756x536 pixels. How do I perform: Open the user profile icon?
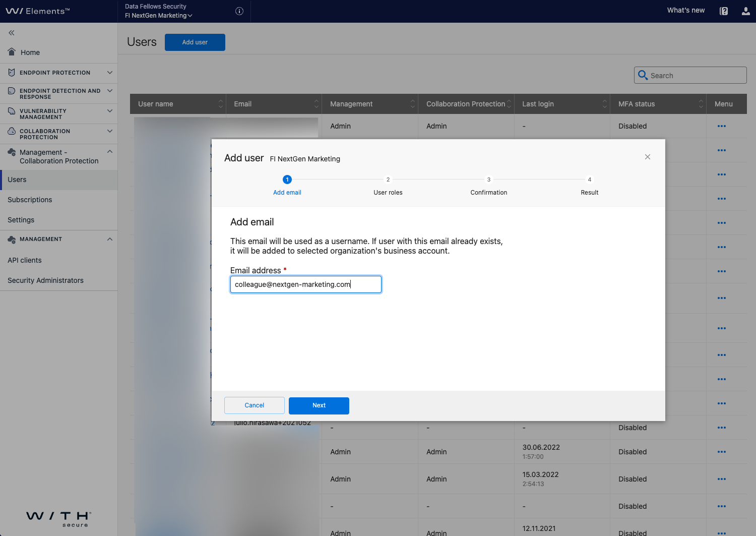click(x=745, y=11)
